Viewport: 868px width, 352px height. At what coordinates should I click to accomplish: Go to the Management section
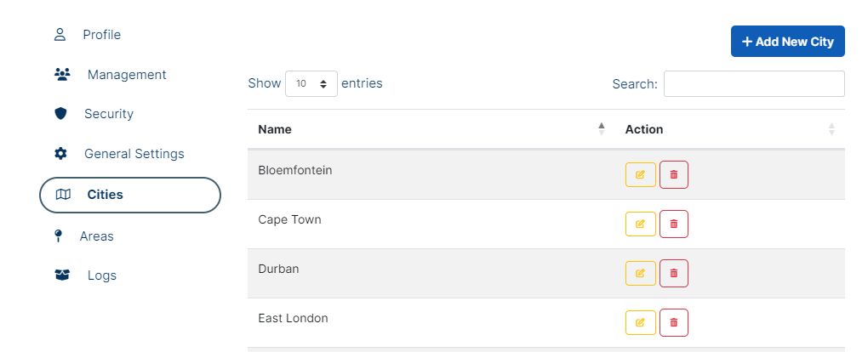(126, 75)
